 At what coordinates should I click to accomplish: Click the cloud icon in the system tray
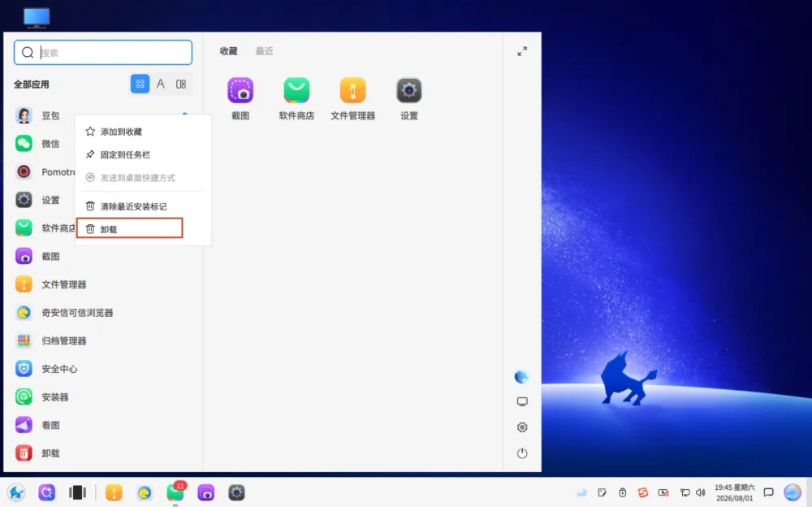pyautogui.click(x=581, y=492)
